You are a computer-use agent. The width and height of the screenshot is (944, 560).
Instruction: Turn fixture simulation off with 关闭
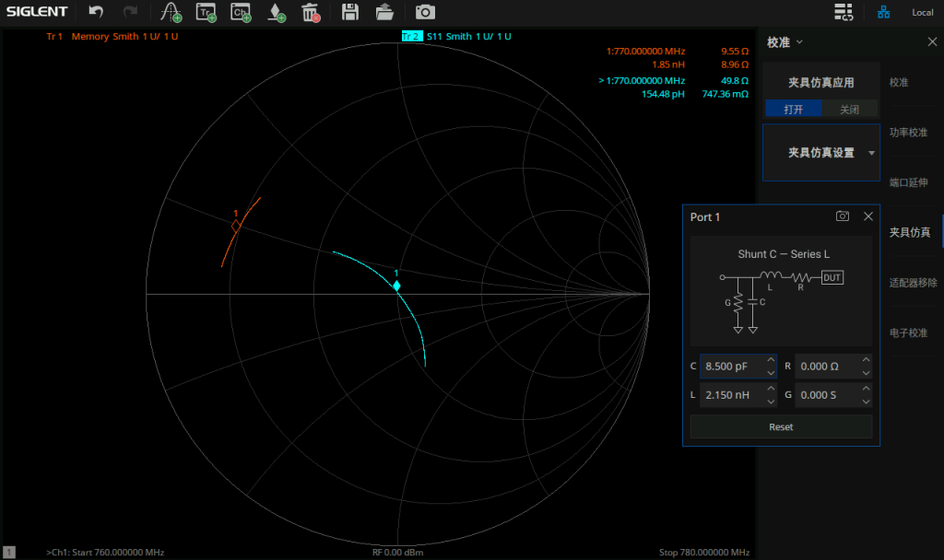(848, 109)
